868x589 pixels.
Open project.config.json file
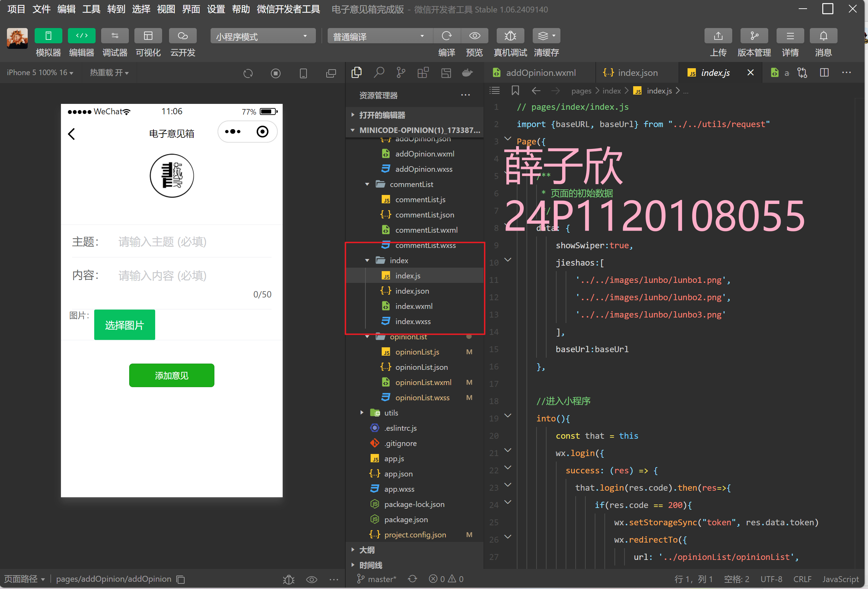(x=415, y=535)
